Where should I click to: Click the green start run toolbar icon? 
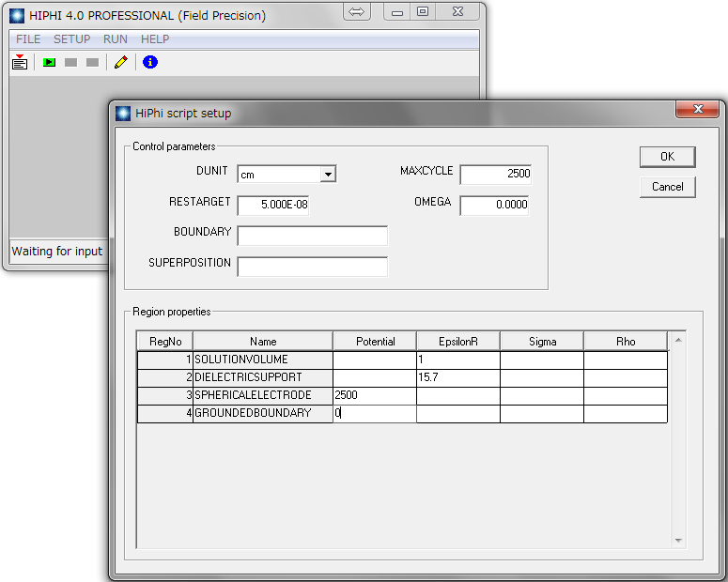pyautogui.click(x=49, y=62)
